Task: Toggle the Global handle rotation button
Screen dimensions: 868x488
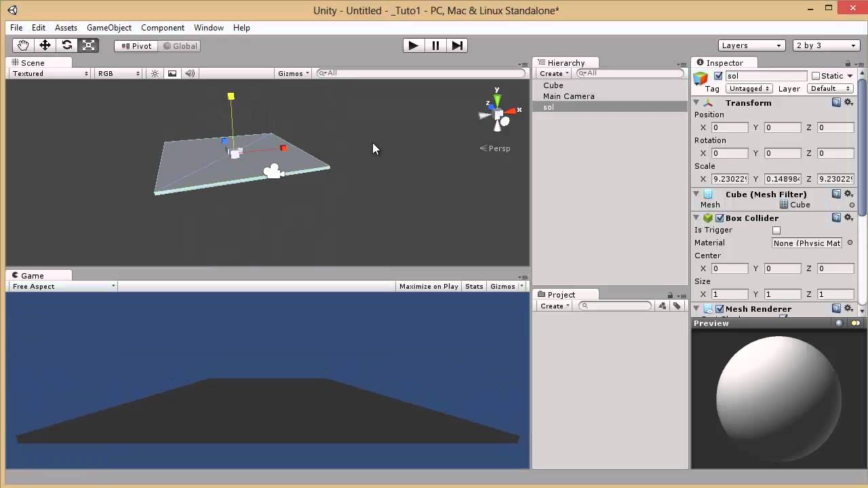Action: click(x=179, y=46)
